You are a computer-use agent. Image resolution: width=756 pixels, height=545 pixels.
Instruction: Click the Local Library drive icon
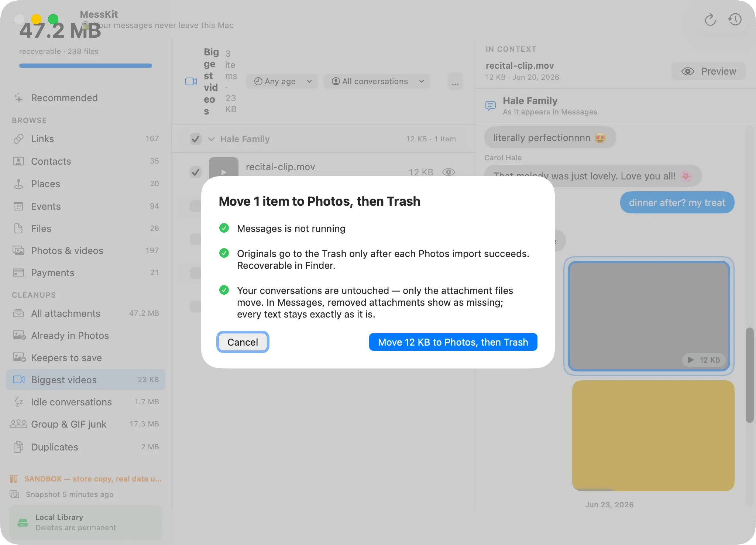23,522
